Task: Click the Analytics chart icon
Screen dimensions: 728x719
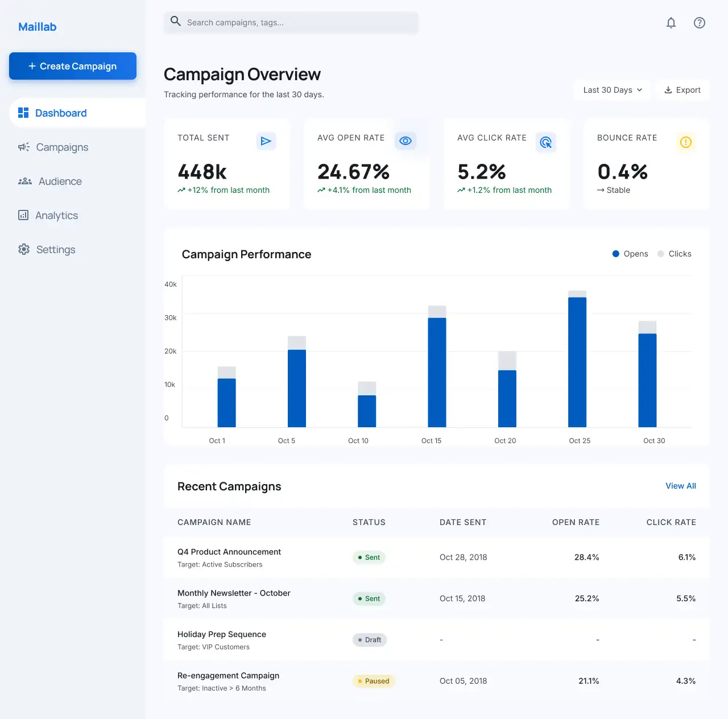Action: tap(23, 215)
